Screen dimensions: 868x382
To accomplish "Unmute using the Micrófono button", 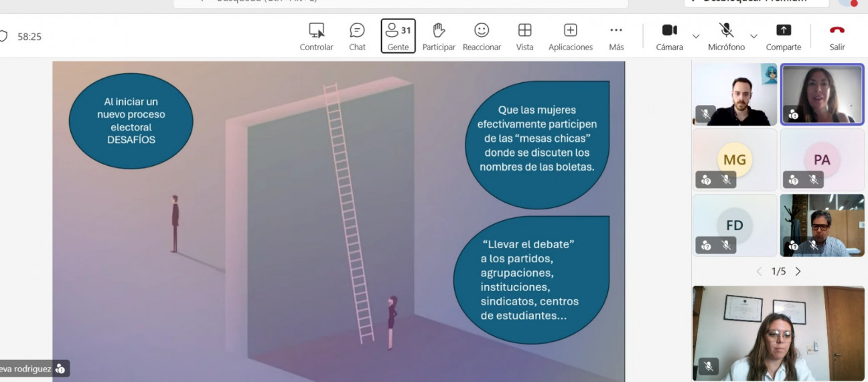I will click(x=726, y=36).
